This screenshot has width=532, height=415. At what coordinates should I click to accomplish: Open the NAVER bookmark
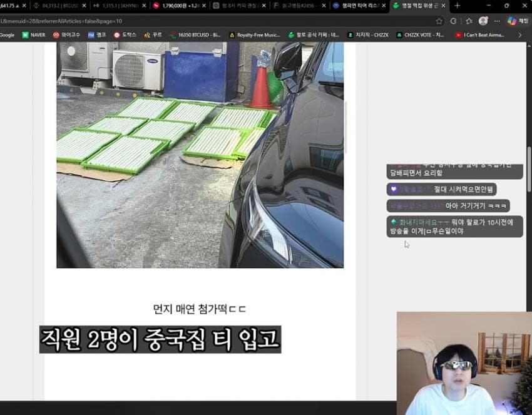pyautogui.click(x=34, y=35)
